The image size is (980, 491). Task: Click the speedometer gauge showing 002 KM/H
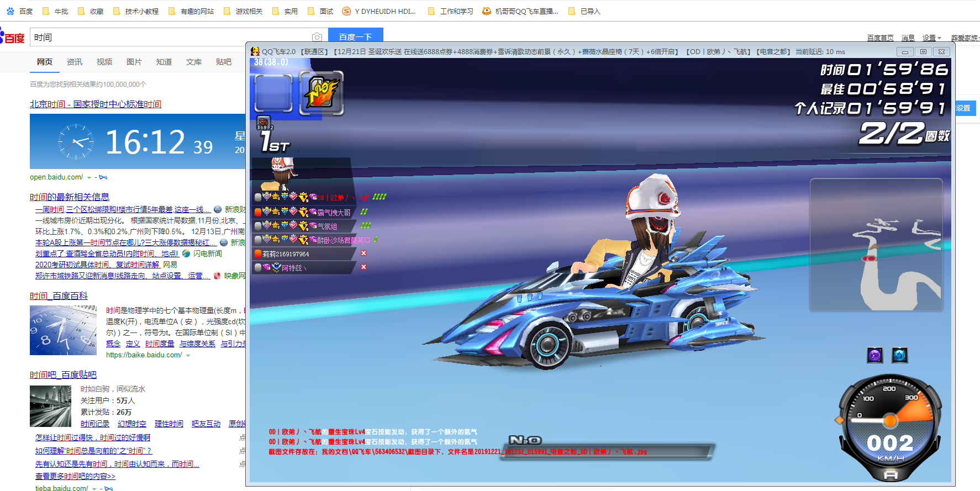tap(889, 428)
